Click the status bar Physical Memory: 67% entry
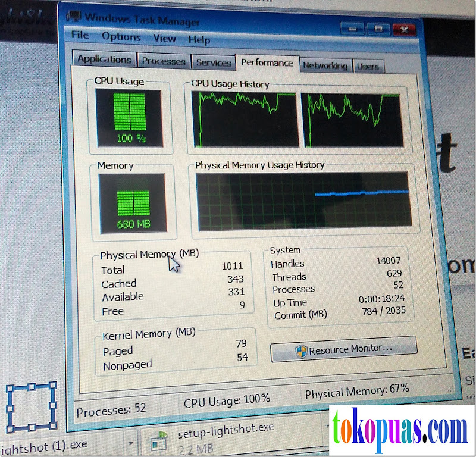Screen dimensions: 476x457 coord(358,392)
